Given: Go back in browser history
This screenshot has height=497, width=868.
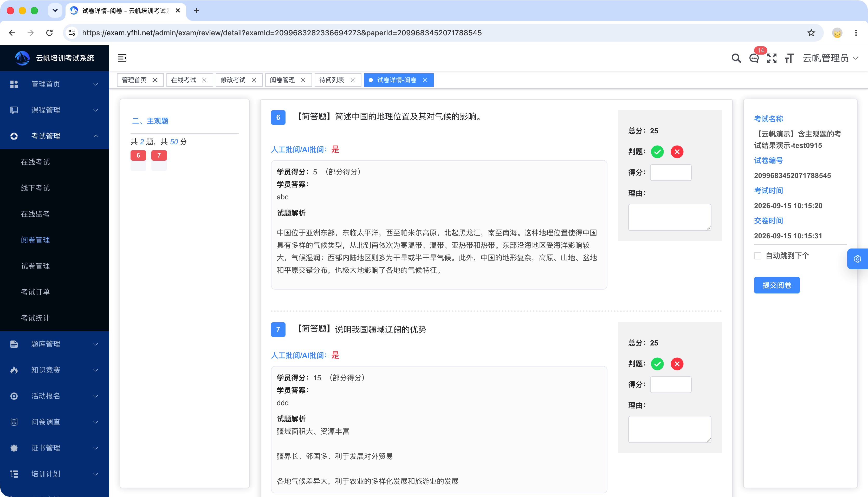Looking at the screenshot, I should pyautogui.click(x=12, y=33).
